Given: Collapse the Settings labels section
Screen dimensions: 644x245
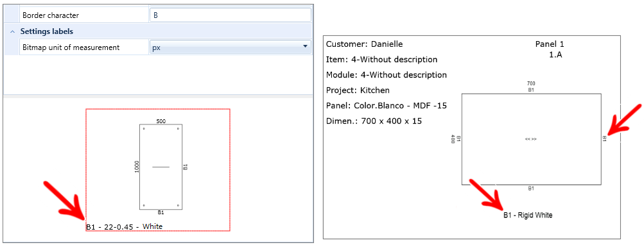Looking at the screenshot, I should click(13, 31).
